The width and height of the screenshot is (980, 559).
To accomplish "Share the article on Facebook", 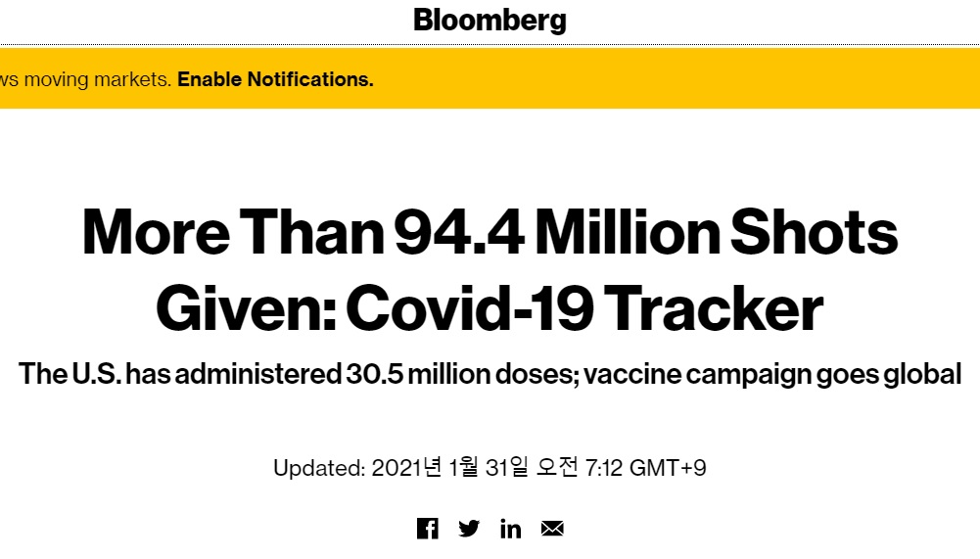I will tap(428, 529).
